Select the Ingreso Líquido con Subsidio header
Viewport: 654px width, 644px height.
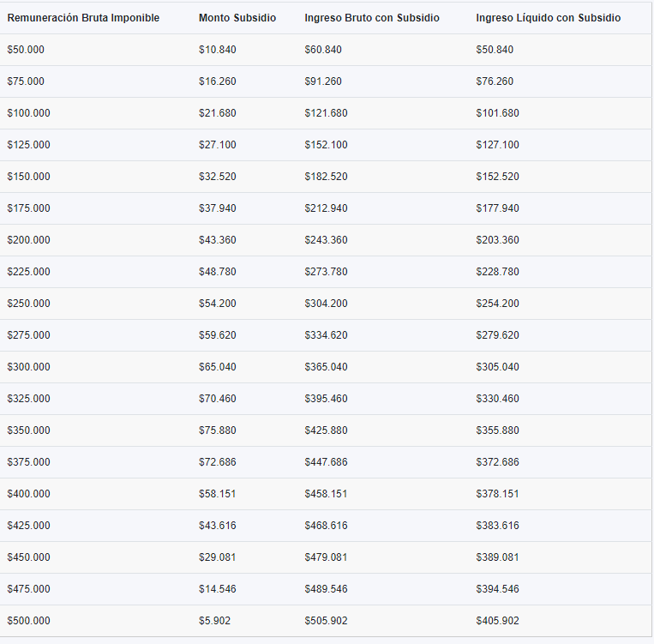[549, 18]
